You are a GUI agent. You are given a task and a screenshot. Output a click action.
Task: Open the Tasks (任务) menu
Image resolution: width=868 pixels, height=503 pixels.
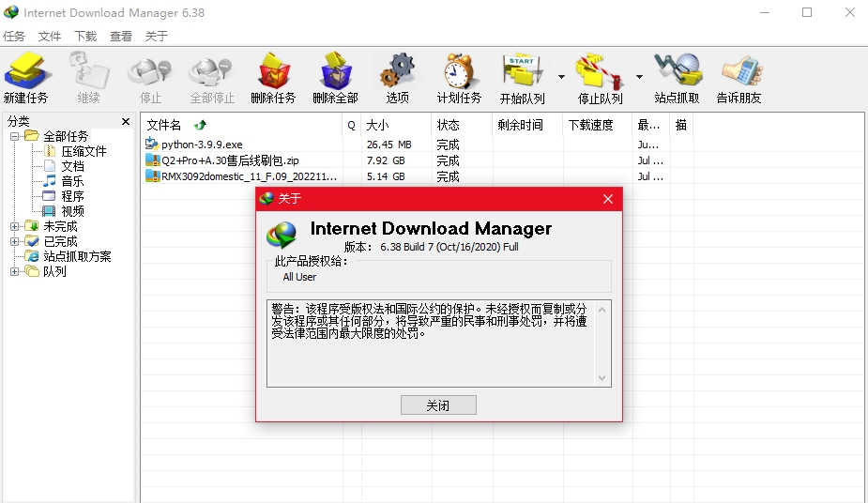14,36
